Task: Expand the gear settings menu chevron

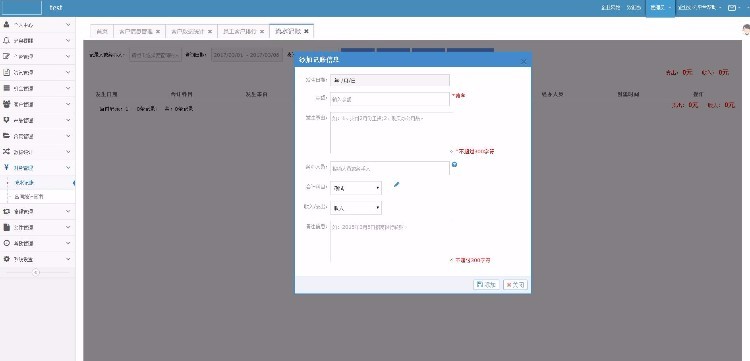Action: (68, 259)
